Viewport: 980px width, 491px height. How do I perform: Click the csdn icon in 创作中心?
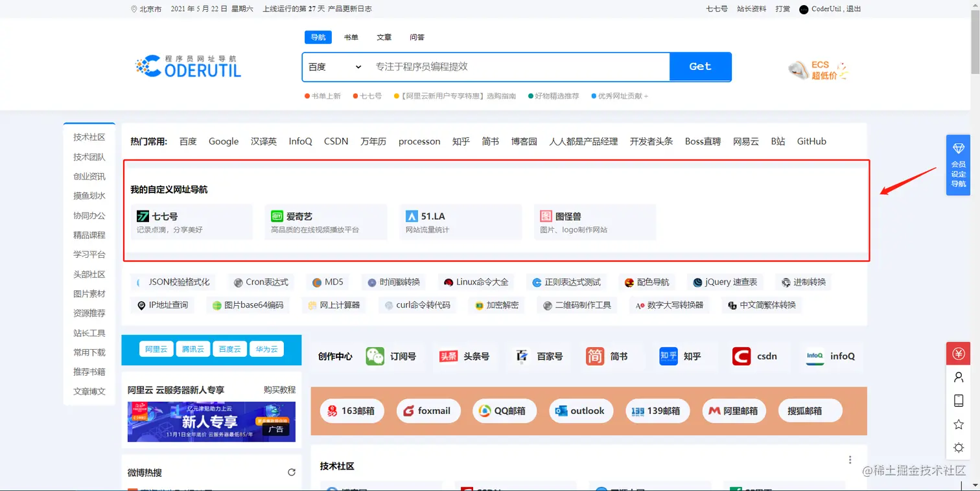(x=741, y=356)
